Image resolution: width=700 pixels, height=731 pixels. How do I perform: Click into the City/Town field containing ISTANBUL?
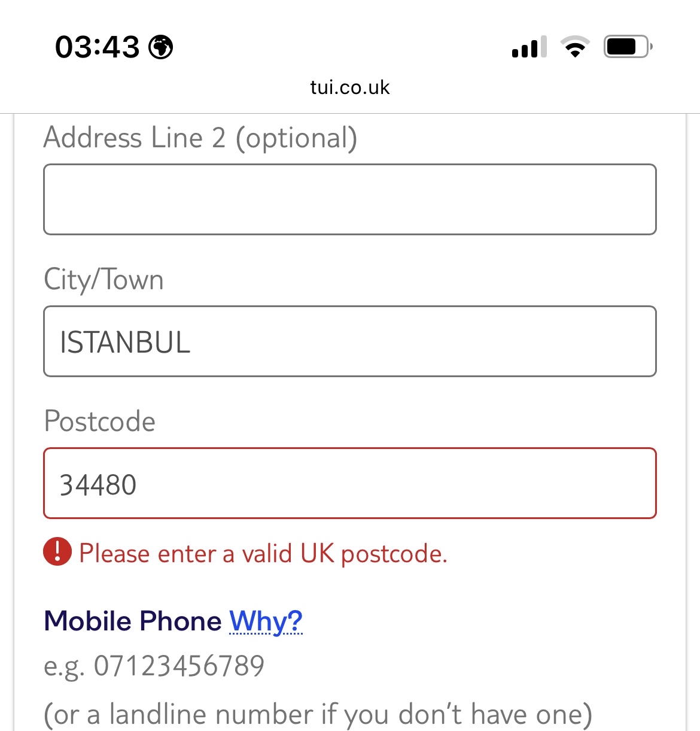pos(350,341)
